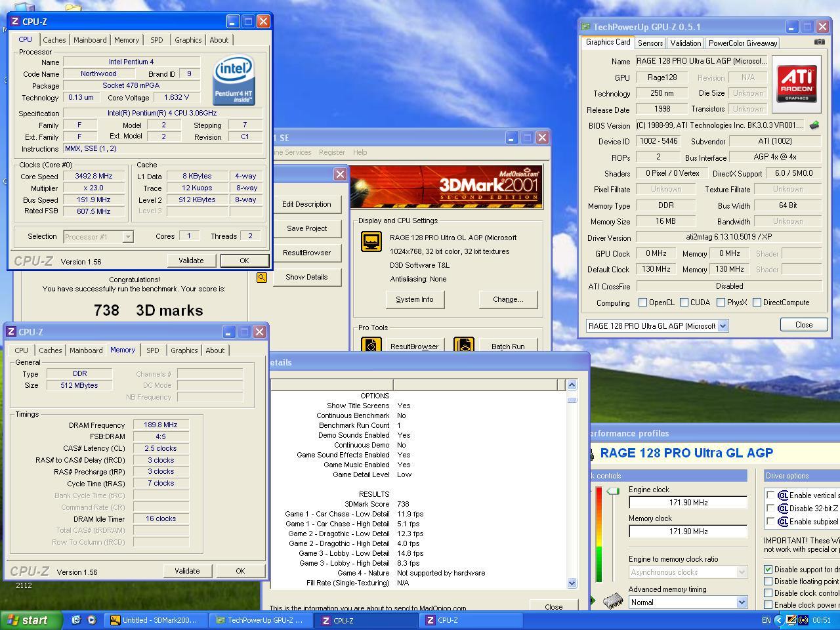Click the clock speed slider handle
Screen dimensions: 840x630
click(612, 491)
